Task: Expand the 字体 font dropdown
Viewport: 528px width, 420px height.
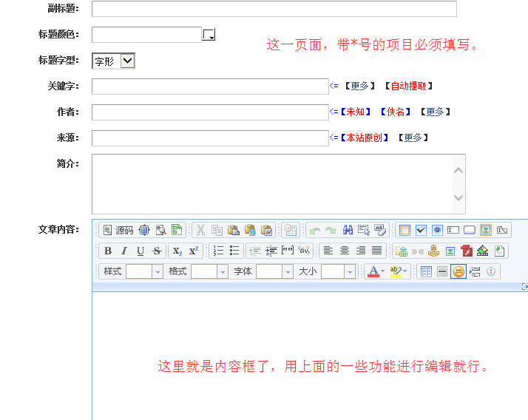Action: pos(274,271)
